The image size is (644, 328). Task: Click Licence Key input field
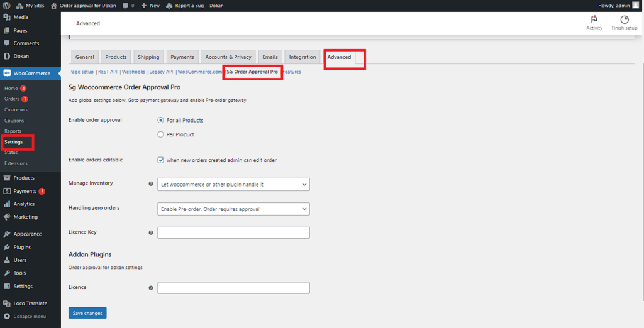coord(233,232)
